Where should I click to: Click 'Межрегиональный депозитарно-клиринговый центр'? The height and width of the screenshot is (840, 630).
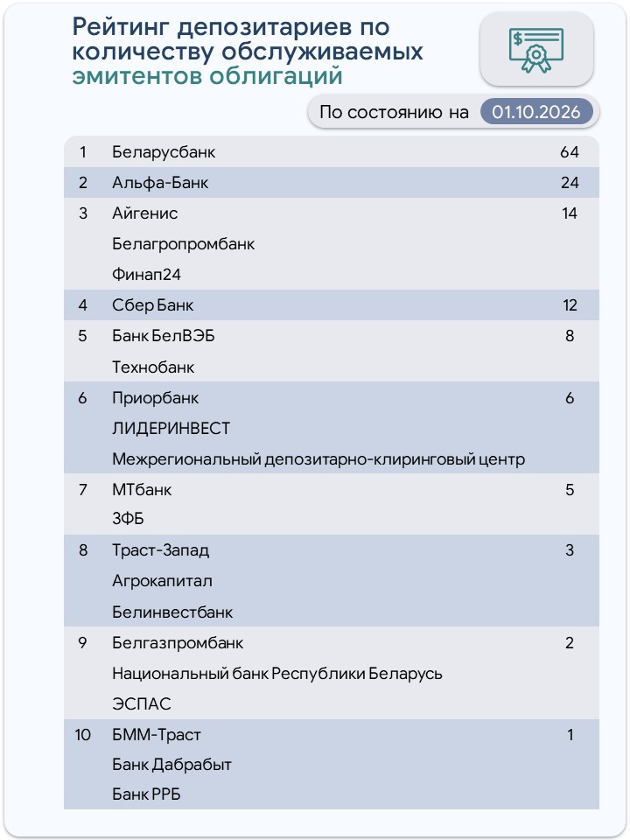pyautogui.click(x=318, y=459)
